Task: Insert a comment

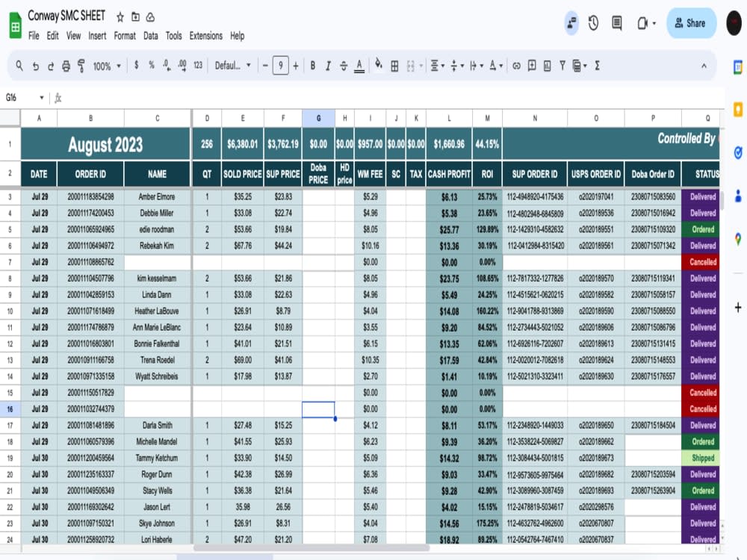Action: (x=532, y=66)
